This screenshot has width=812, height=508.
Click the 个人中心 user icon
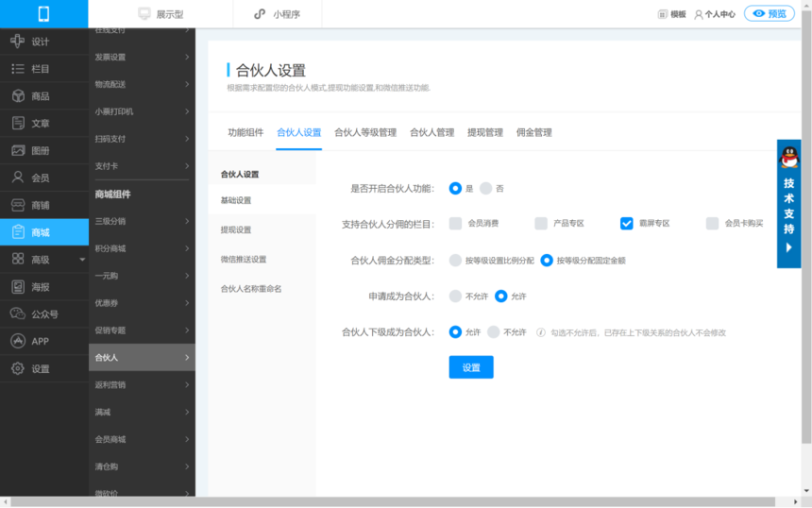[x=699, y=14]
